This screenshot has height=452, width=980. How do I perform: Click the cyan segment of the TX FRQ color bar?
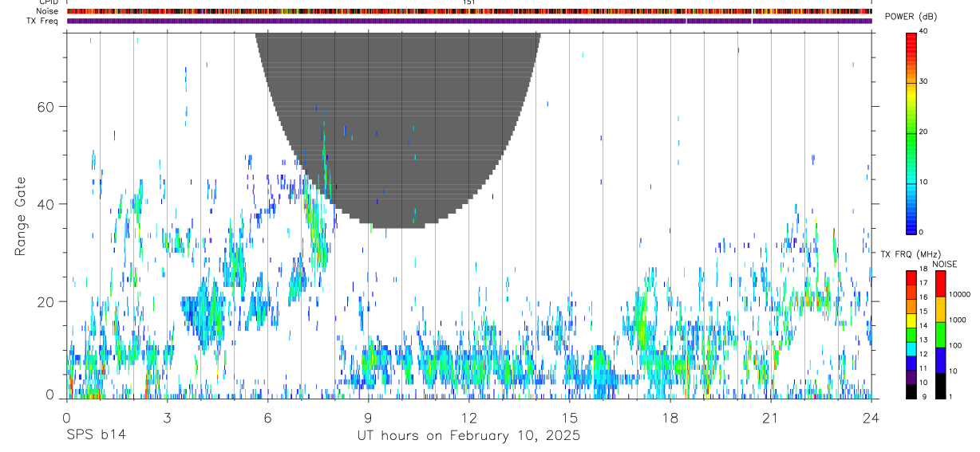point(911,348)
